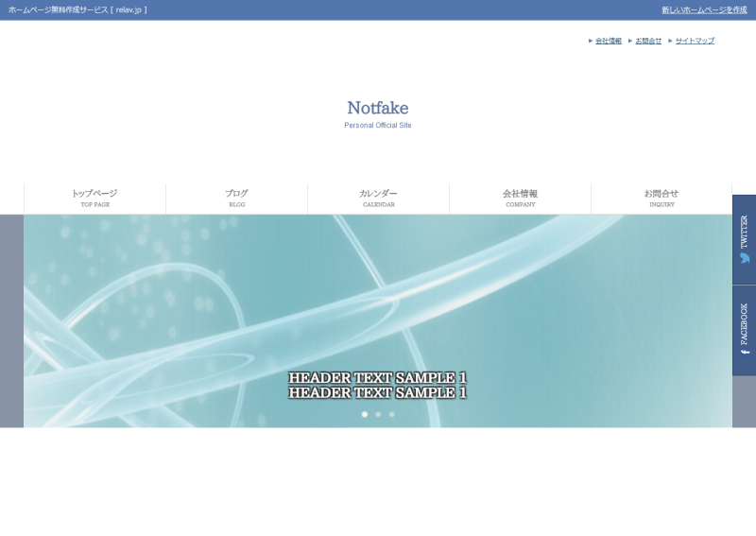Open the Twitter side tab

744,239
